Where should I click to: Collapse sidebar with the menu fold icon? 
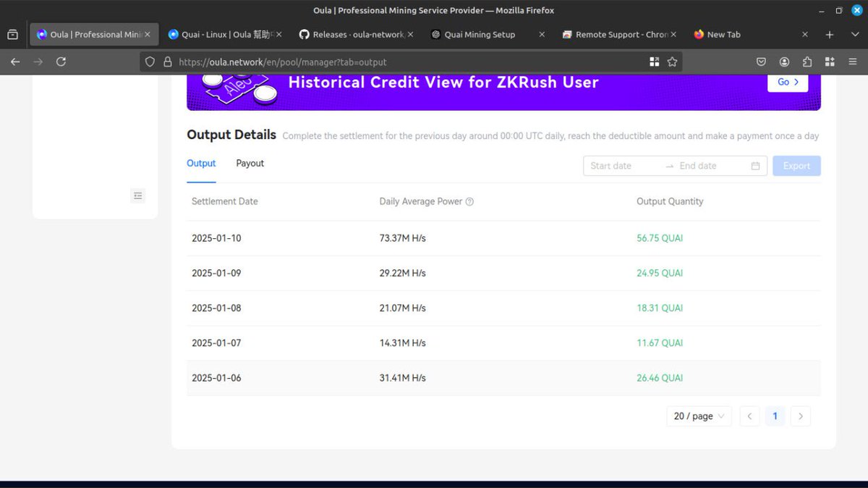pos(138,195)
